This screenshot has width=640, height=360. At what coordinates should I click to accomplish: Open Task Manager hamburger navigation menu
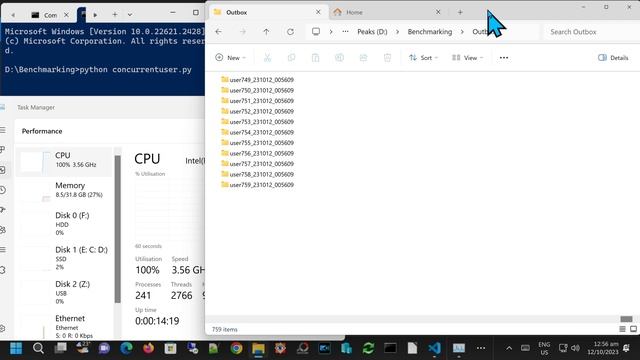[3, 130]
